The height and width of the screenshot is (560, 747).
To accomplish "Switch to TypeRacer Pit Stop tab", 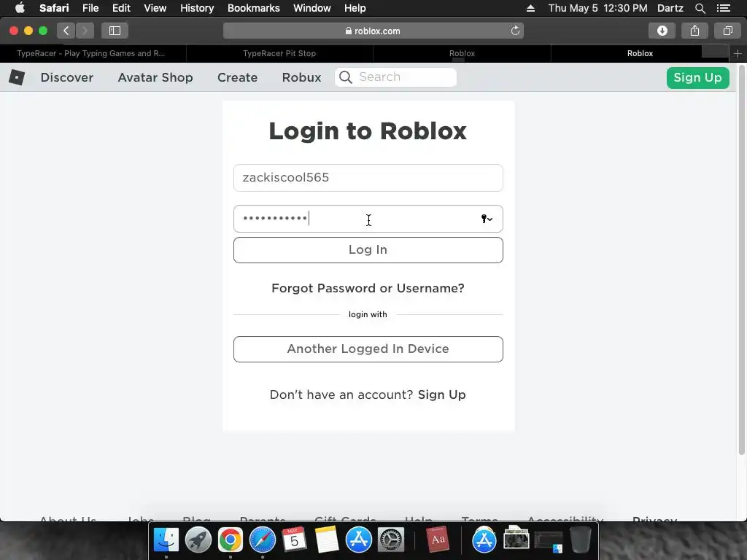I will pos(279,53).
